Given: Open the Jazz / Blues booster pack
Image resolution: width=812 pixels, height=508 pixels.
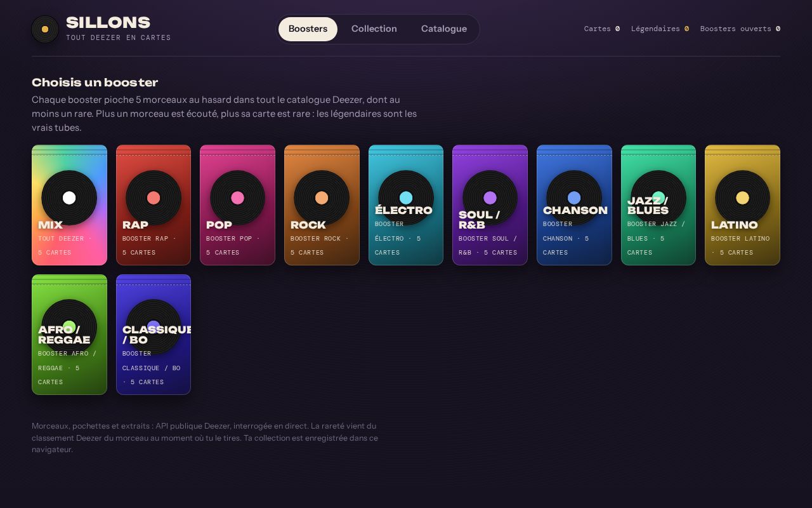Looking at the screenshot, I should click(658, 205).
